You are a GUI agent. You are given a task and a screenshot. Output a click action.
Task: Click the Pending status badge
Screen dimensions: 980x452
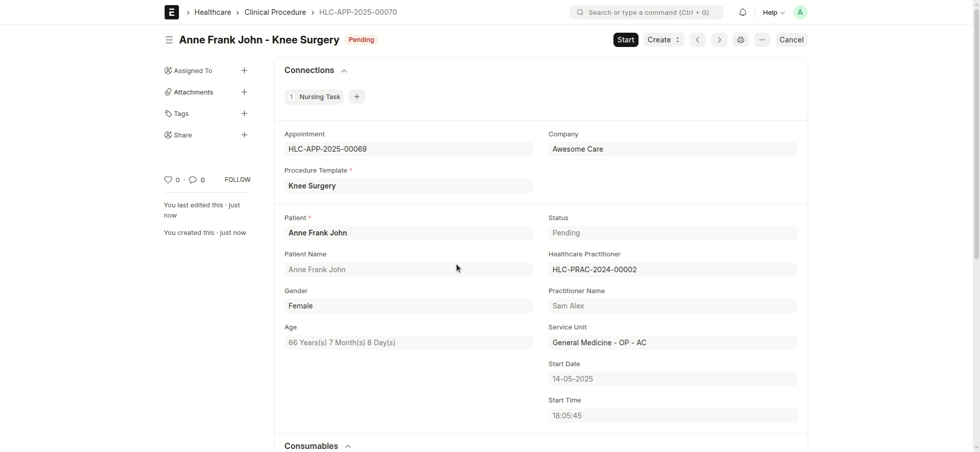[361, 40]
